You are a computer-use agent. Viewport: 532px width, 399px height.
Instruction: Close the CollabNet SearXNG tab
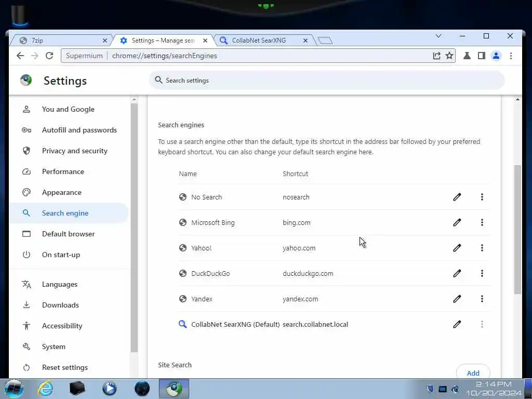[x=305, y=41]
